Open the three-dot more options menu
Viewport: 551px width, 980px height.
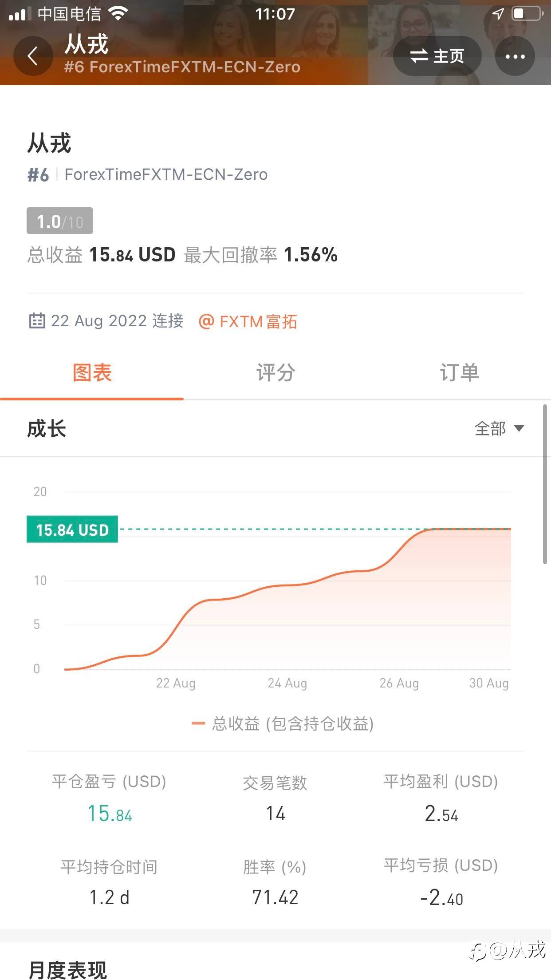515,56
